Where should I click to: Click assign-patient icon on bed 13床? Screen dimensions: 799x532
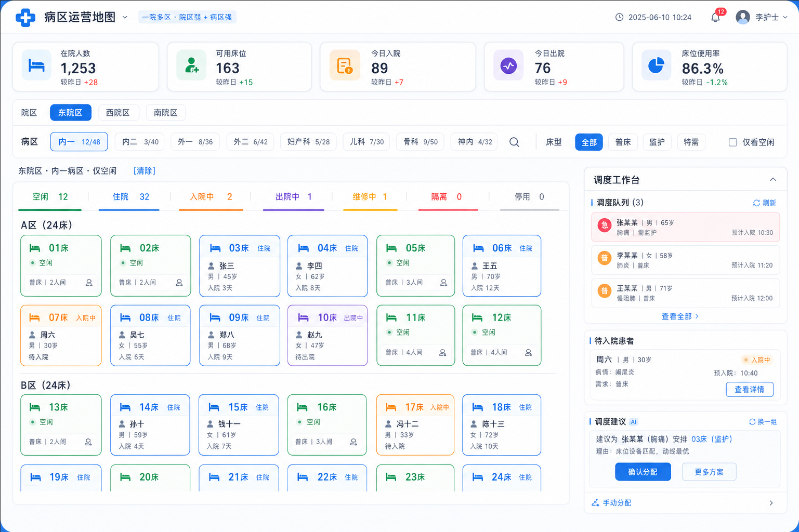(88, 442)
